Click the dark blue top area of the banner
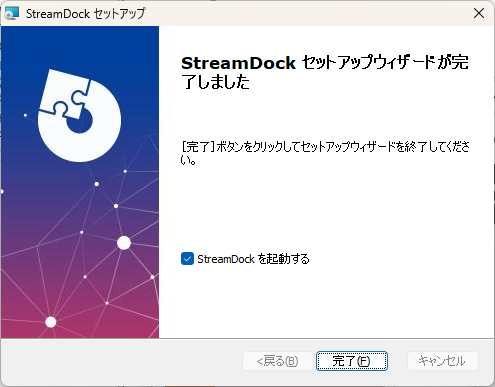Screen dimensions: 495x387 (x=80, y=43)
